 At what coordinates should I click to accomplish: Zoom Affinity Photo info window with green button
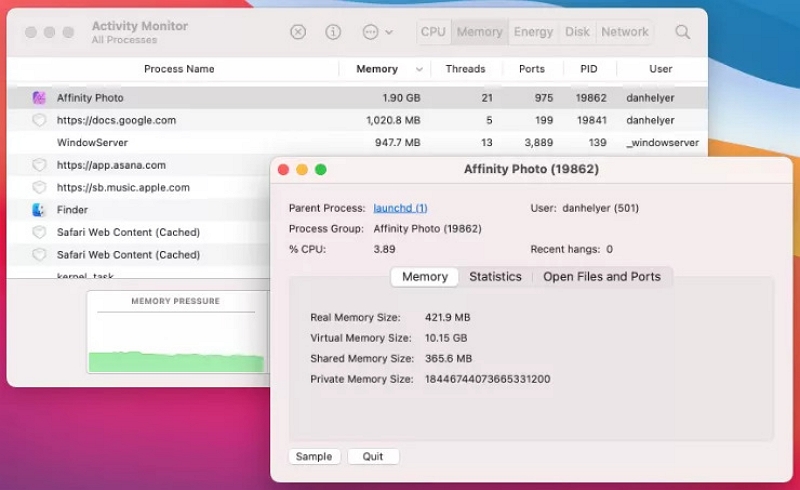click(320, 169)
